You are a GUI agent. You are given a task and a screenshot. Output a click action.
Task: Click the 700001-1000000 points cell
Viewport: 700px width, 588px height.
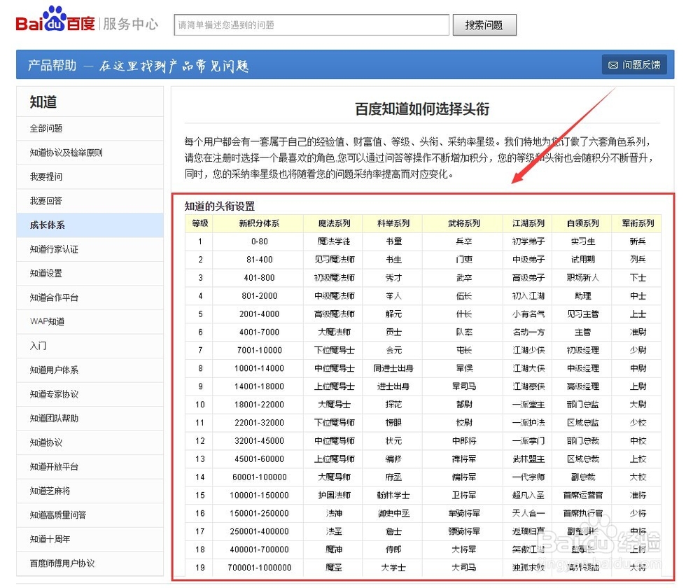[x=260, y=568]
